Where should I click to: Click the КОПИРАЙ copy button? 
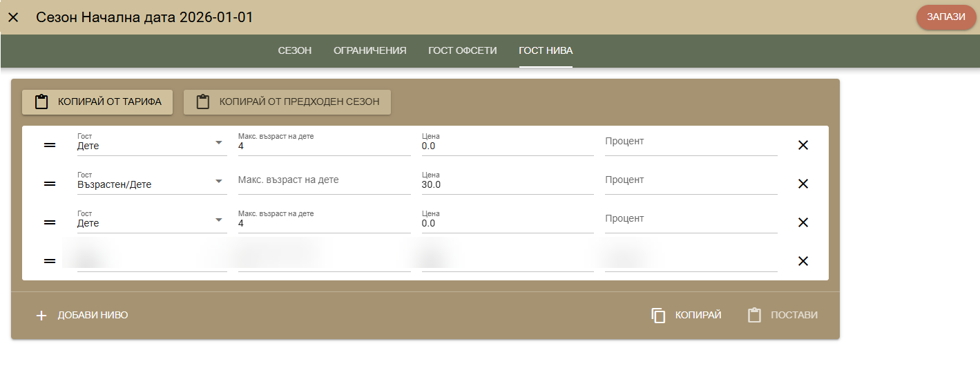click(x=686, y=316)
